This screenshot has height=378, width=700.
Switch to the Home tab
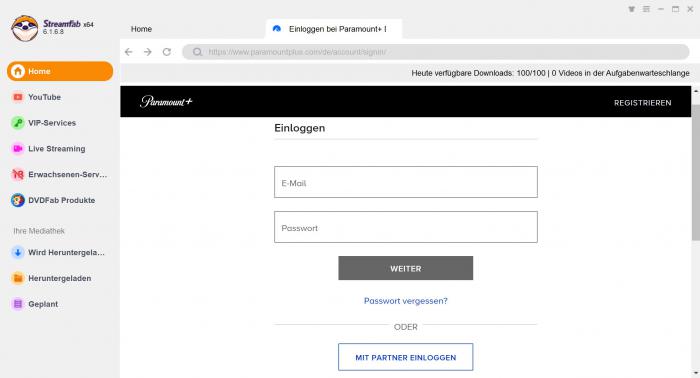(142, 29)
